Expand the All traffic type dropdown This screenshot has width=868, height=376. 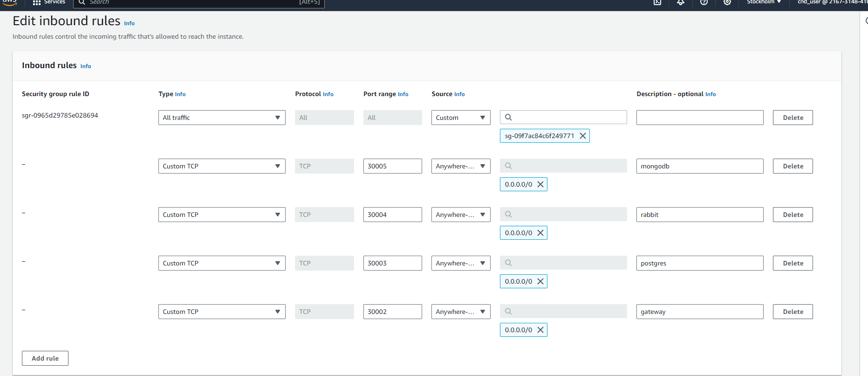[222, 118]
